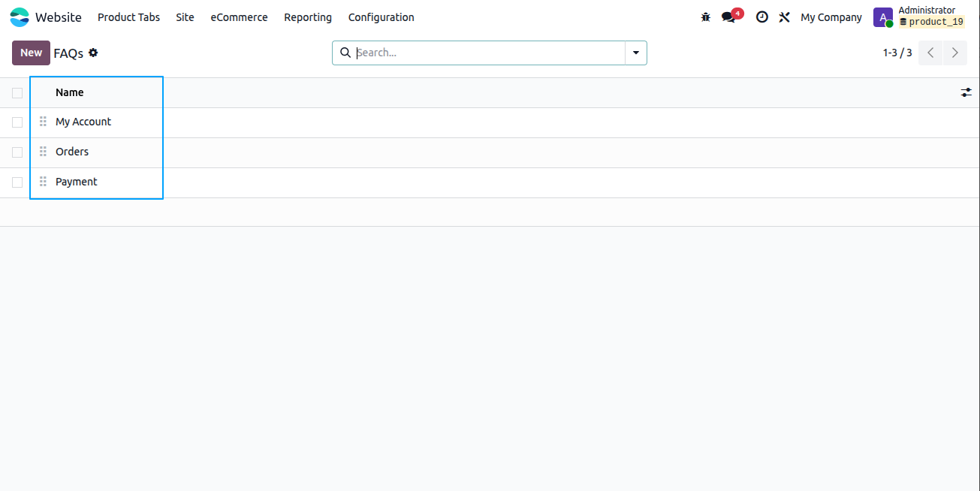Open the Reporting menu
Image resolution: width=980 pixels, height=491 pixels.
coord(308,17)
